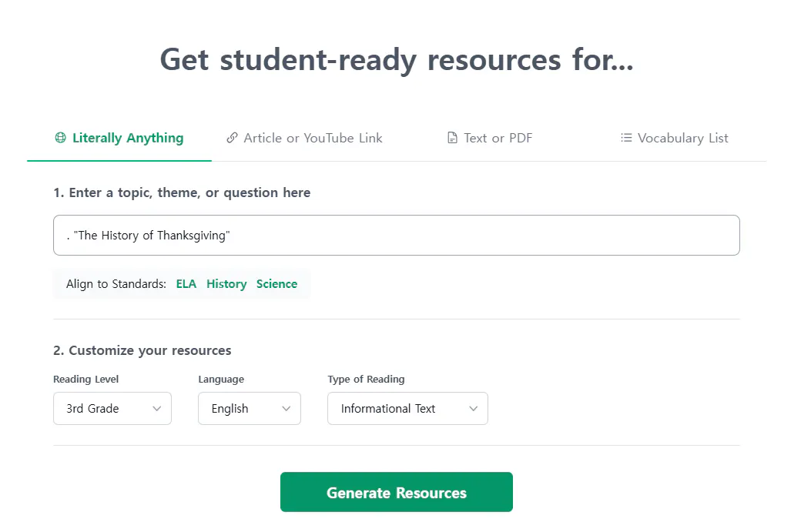The image size is (801, 532).
Task: Click the chevron arrow in the 3rd Grade box
Action: [157, 409]
